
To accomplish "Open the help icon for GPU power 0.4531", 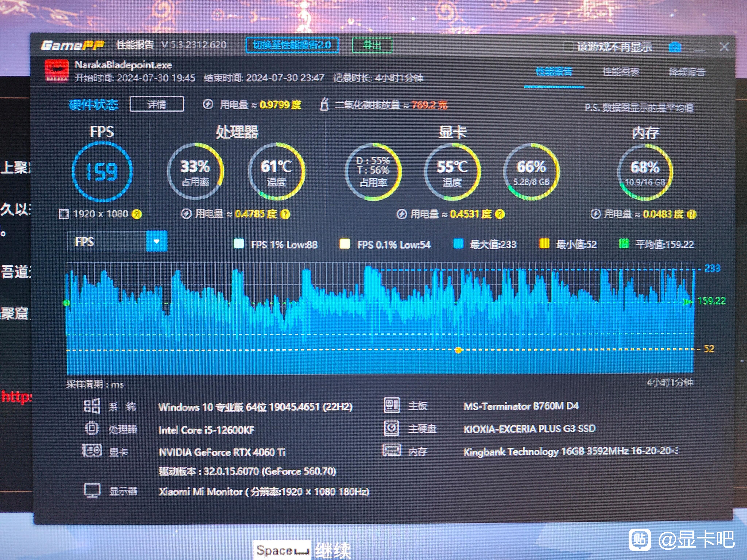I will point(500,214).
